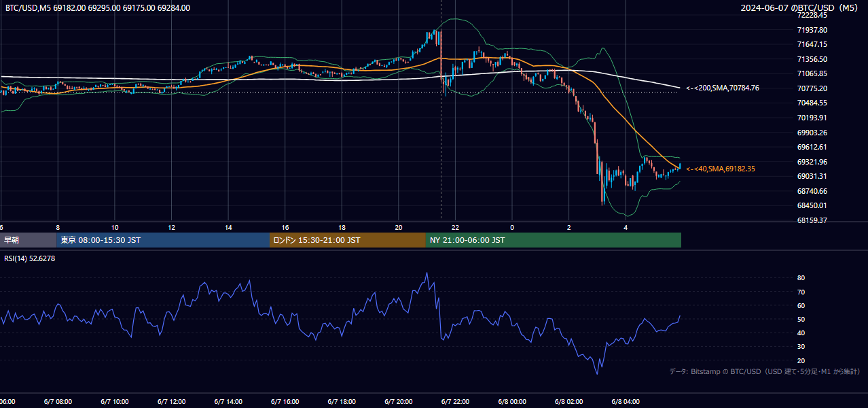Click hour label 12 under price chart
868x408 pixels.
(x=172, y=227)
